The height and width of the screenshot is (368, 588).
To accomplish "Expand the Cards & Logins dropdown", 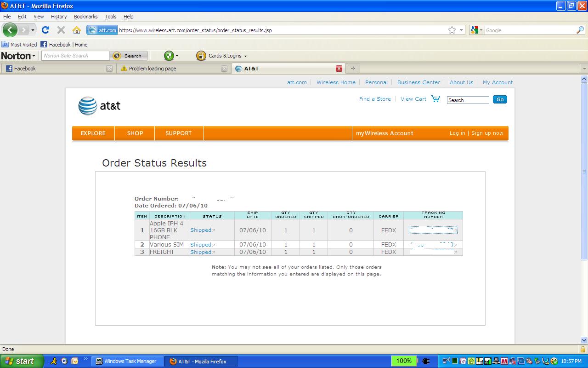I will point(245,56).
